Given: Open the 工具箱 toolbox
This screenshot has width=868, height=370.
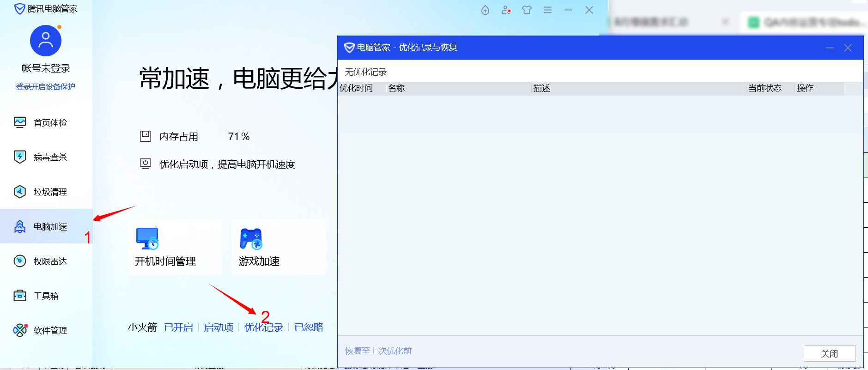Looking at the screenshot, I should click(x=46, y=296).
